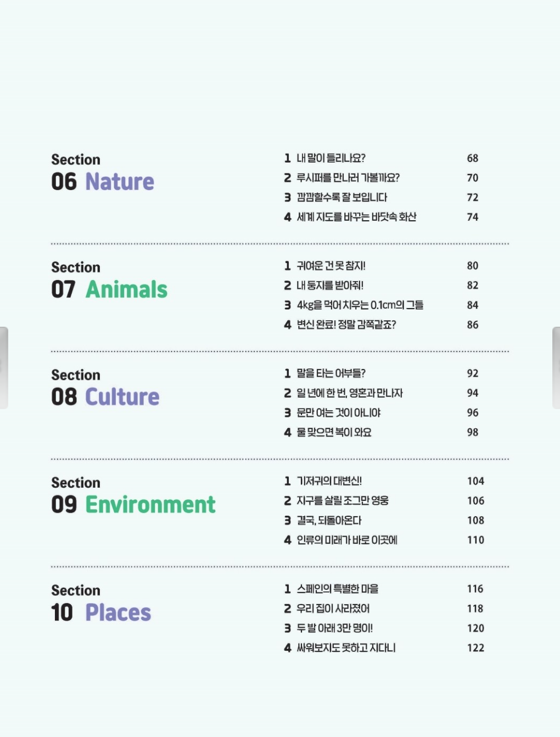The image size is (560, 737).
Task: Open the Section 06 Nature heading
Action: pyautogui.click(x=103, y=173)
